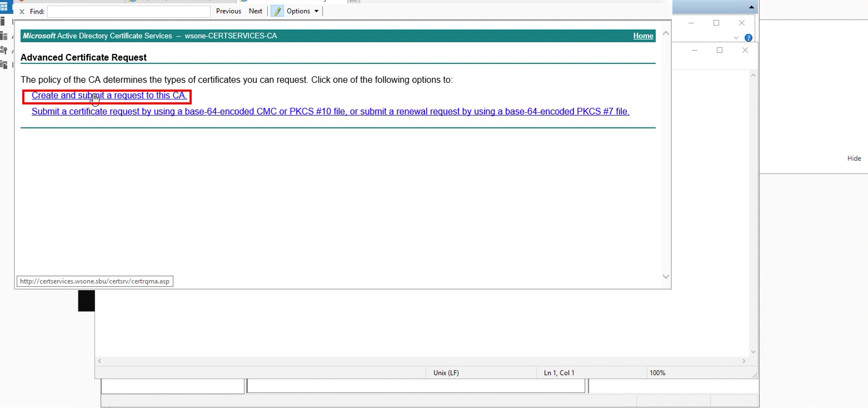Click the black collapse triangle in the blue header
Screen dimensions: 868x408
[751, 7]
